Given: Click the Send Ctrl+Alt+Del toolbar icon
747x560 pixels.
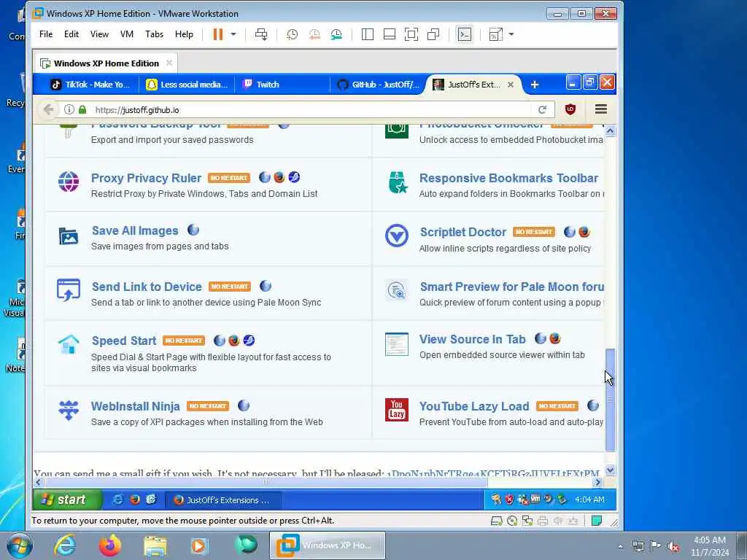Looking at the screenshot, I should coord(261,34).
